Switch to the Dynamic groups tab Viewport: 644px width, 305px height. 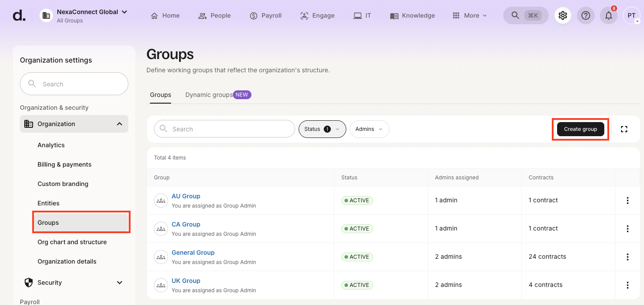click(209, 95)
